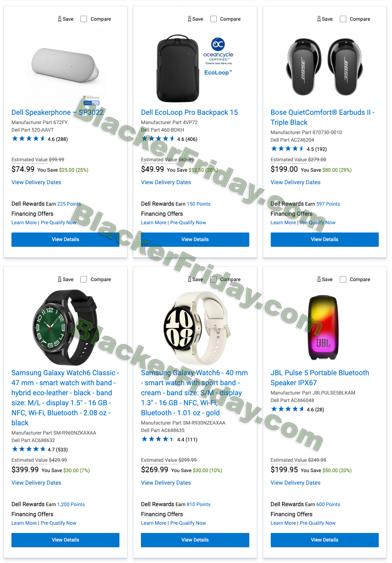Open star rating reviews for JBL Pulse 5
Image resolution: width=392 pixels, height=563 pixels.
pos(297,409)
